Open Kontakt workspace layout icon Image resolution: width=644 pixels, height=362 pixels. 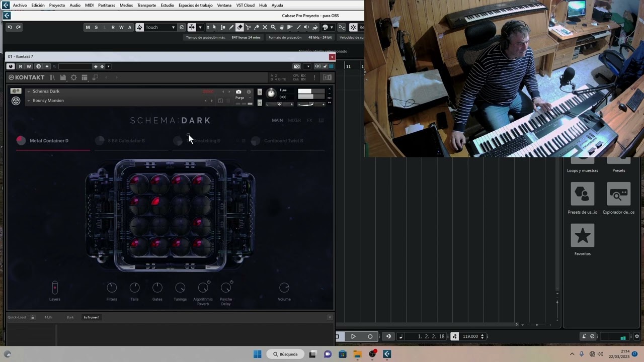[85, 77]
